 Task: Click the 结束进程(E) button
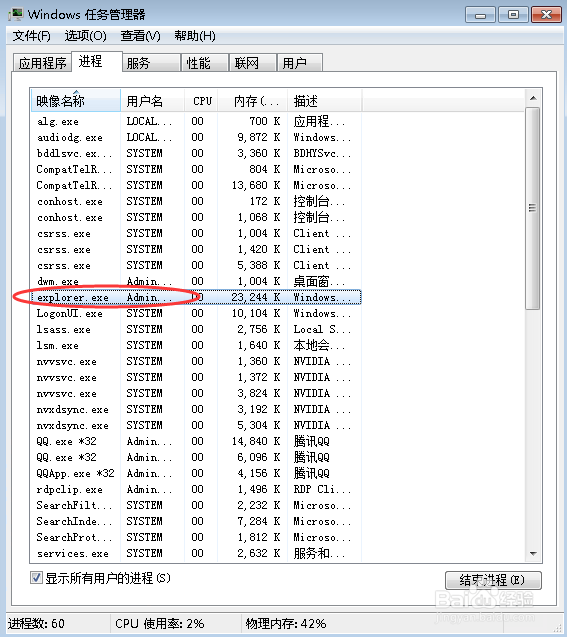tap(493, 580)
